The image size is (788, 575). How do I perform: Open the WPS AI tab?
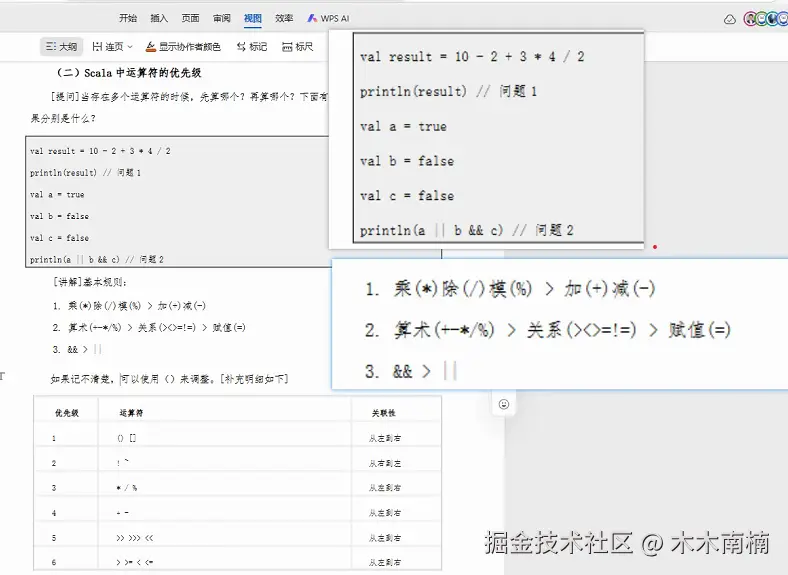point(328,18)
